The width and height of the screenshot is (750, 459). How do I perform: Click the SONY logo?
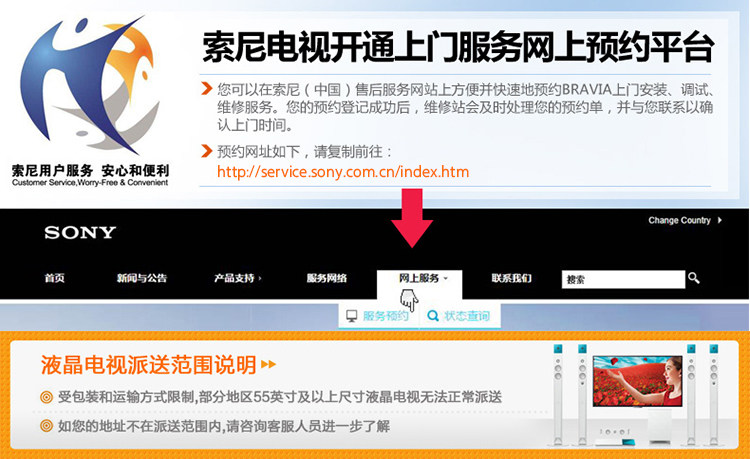coord(80,232)
